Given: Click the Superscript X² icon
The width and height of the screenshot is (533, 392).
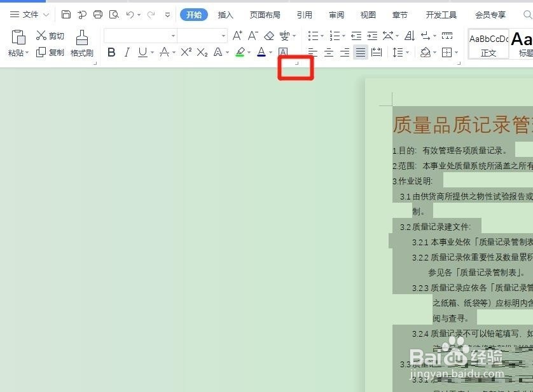Looking at the screenshot, I should [186, 52].
